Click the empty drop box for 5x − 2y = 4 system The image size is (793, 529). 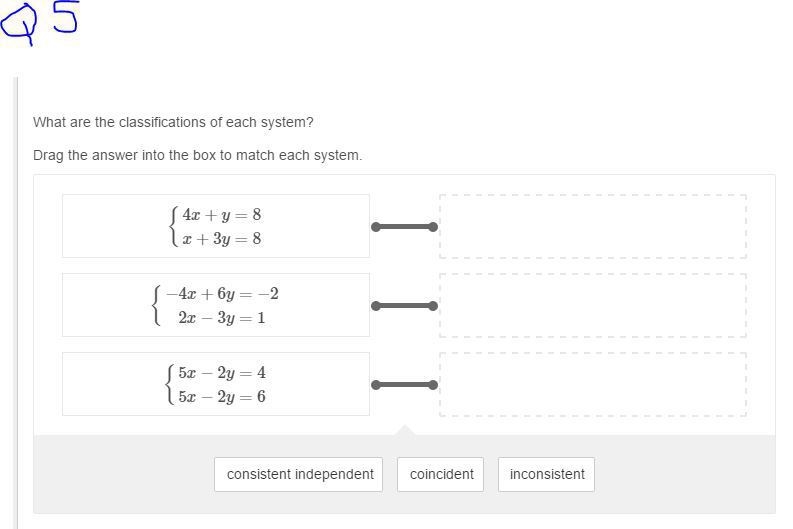pyautogui.click(x=593, y=384)
